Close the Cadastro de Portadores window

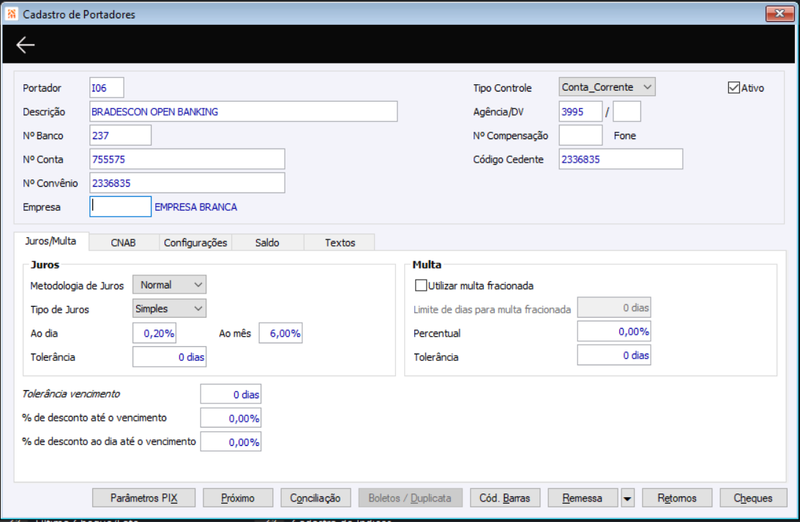pyautogui.click(x=780, y=14)
